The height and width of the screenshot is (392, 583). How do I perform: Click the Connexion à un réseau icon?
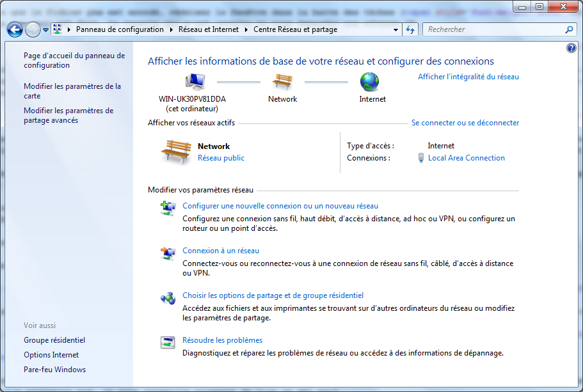168,253
